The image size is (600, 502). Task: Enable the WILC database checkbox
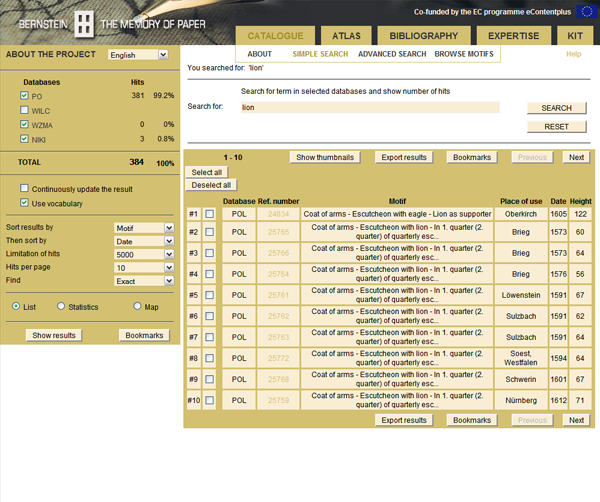click(25, 110)
